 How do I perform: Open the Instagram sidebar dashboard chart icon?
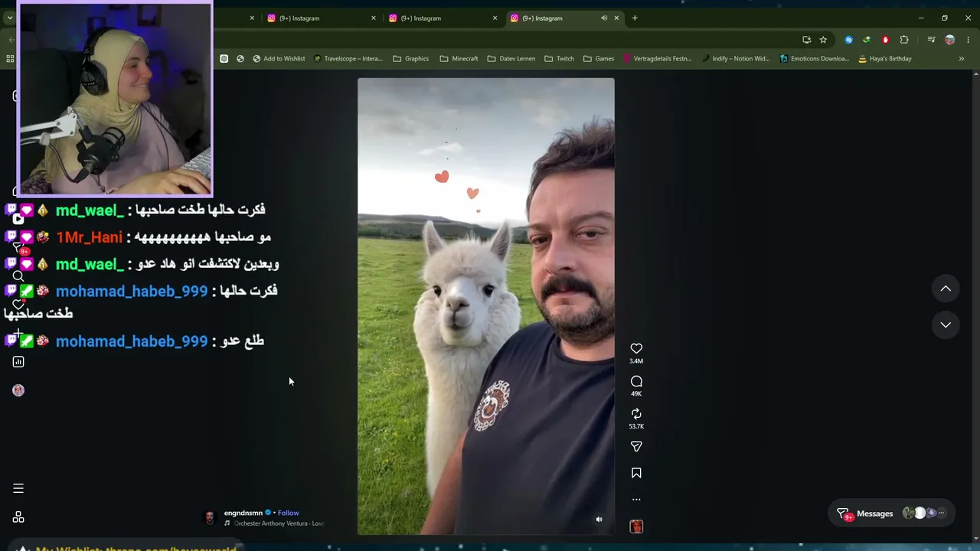tap(18, 362)
